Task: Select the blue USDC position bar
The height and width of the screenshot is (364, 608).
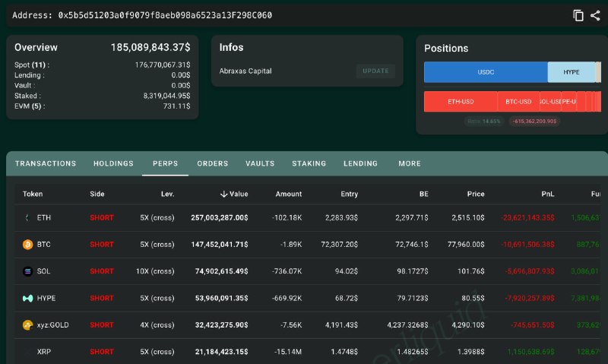Action: click(486, 72)
